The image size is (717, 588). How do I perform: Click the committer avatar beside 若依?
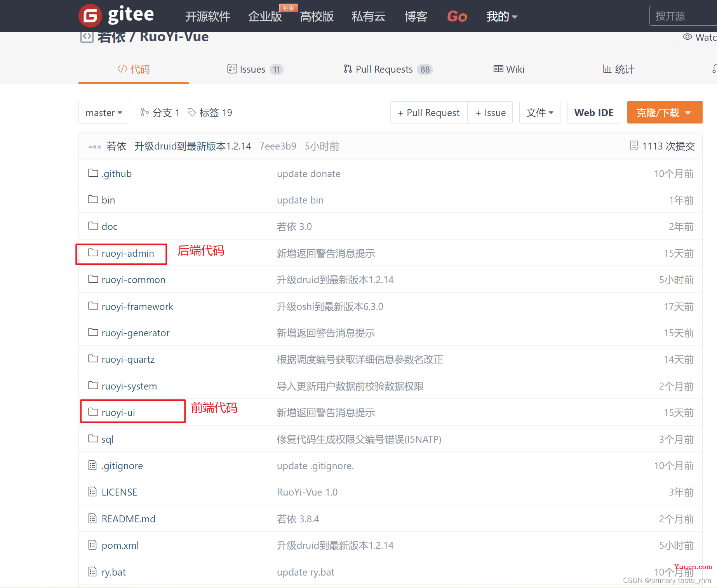pos(94,147)
